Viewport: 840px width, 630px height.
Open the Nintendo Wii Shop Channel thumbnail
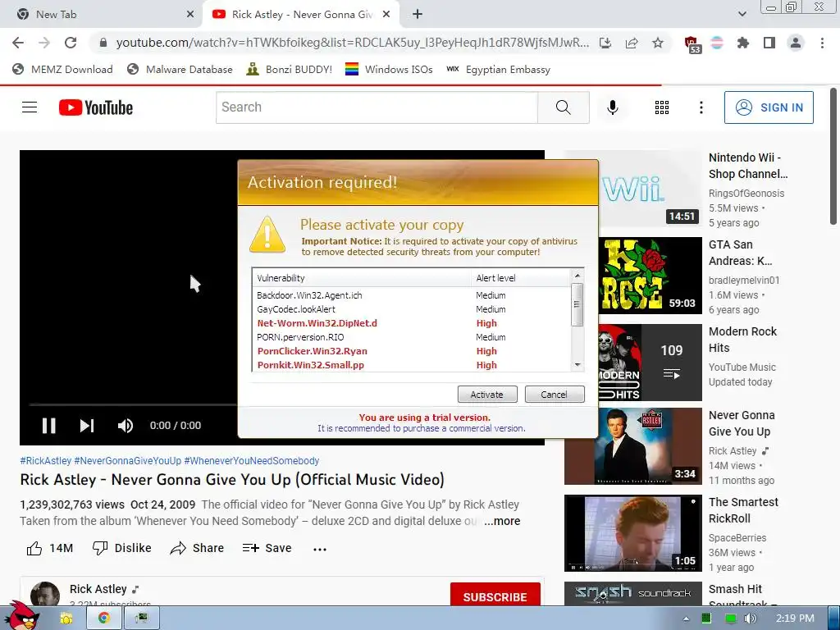click(651, 189)
